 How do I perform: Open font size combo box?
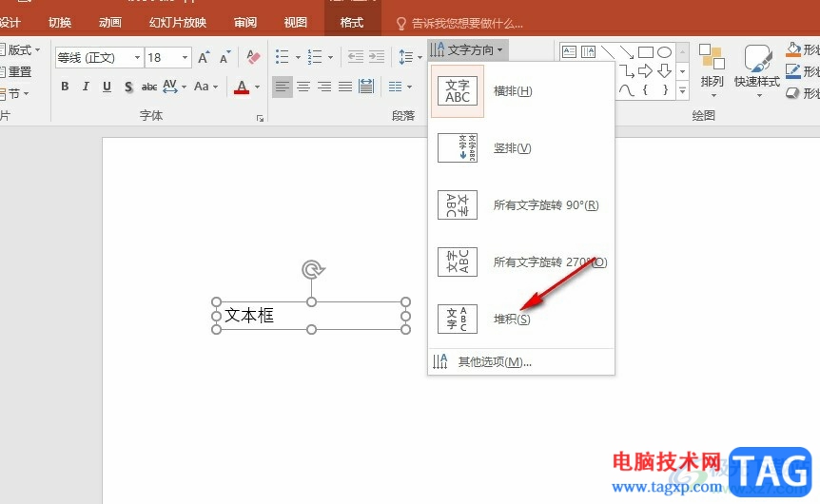click(167, 57)
